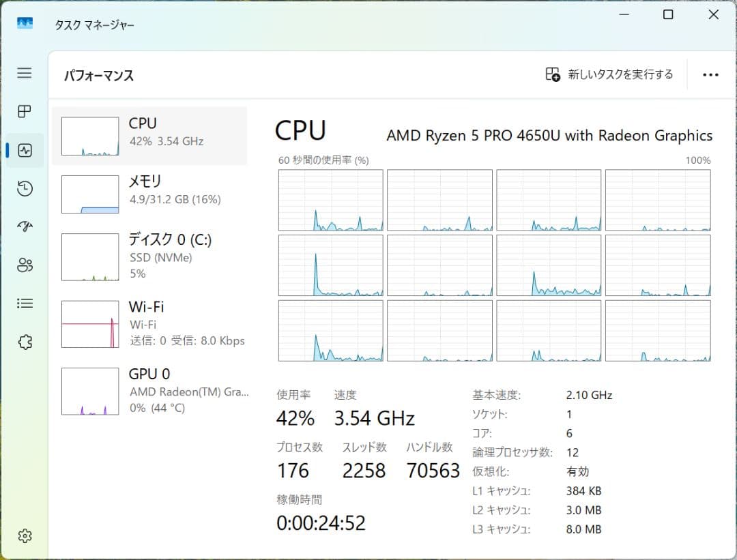
Task: Open the Processes view icon
Action: (25, 112)
